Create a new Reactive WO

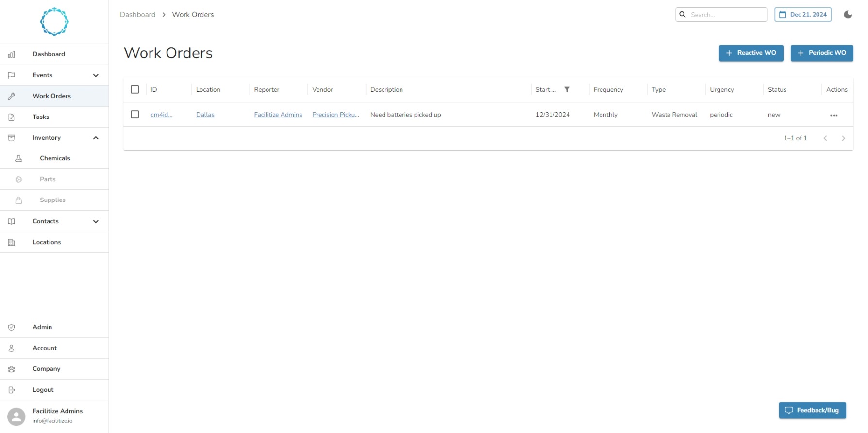pos(751,53)
